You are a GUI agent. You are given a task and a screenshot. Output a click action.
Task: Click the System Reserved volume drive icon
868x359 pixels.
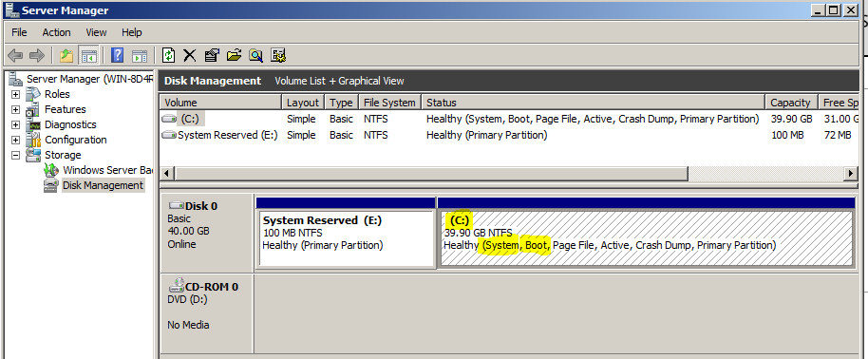[x=169, y=135]
